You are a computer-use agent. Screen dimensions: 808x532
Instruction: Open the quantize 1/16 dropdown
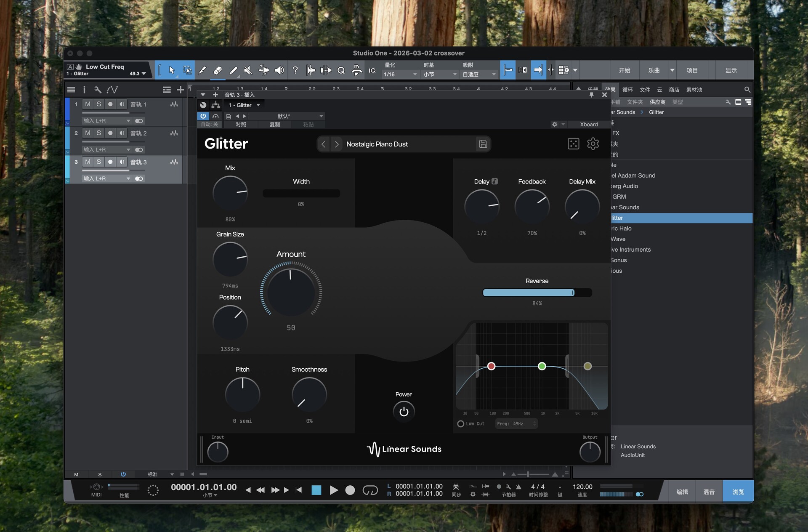pos(400,74)
